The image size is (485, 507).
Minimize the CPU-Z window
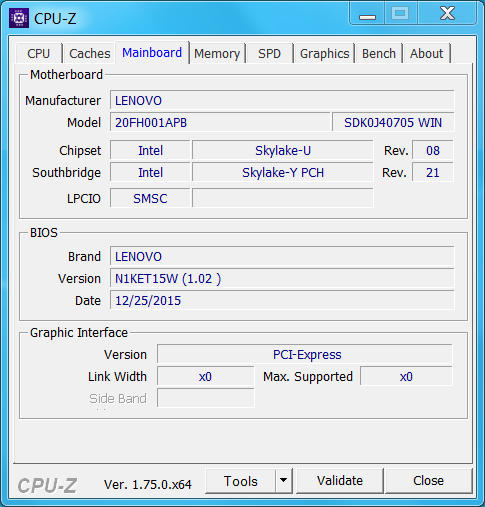point(367,14)
